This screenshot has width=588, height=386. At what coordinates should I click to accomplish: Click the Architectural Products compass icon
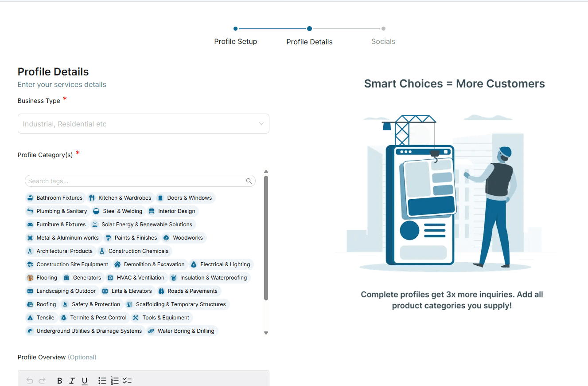click(x=30, y=251)
